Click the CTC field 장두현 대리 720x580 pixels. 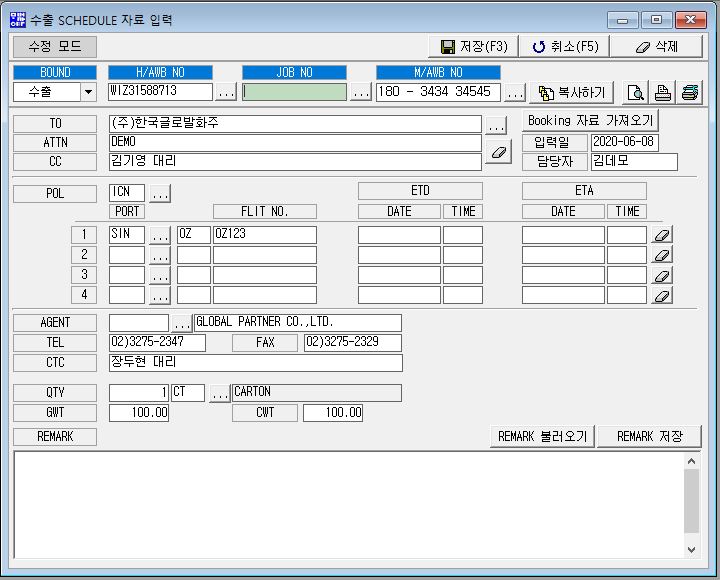(x=256, y=363)
